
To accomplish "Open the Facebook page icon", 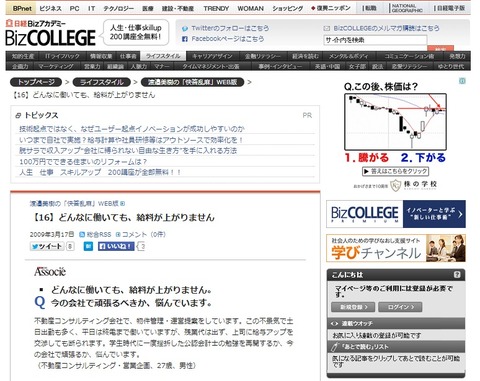I will (185, 39).
